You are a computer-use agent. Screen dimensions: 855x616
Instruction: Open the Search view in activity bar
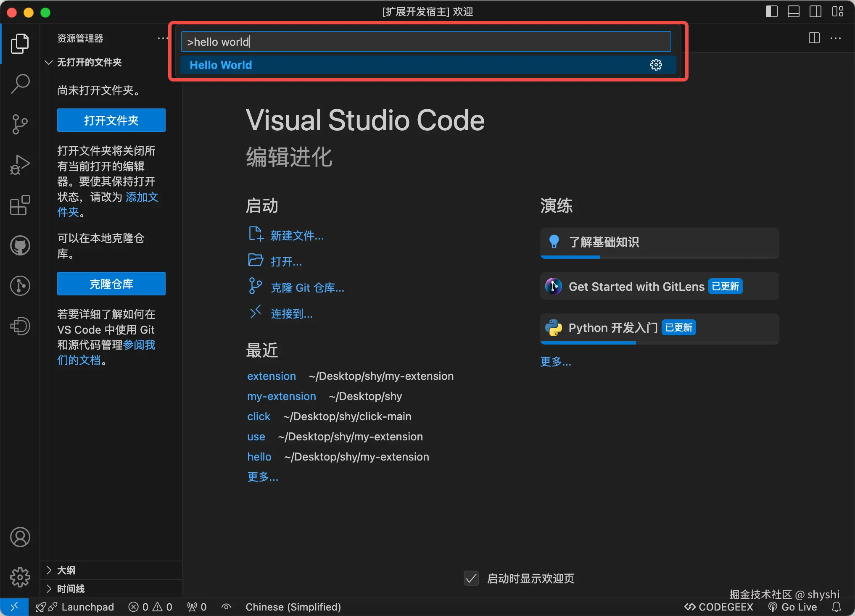[20, 84]
